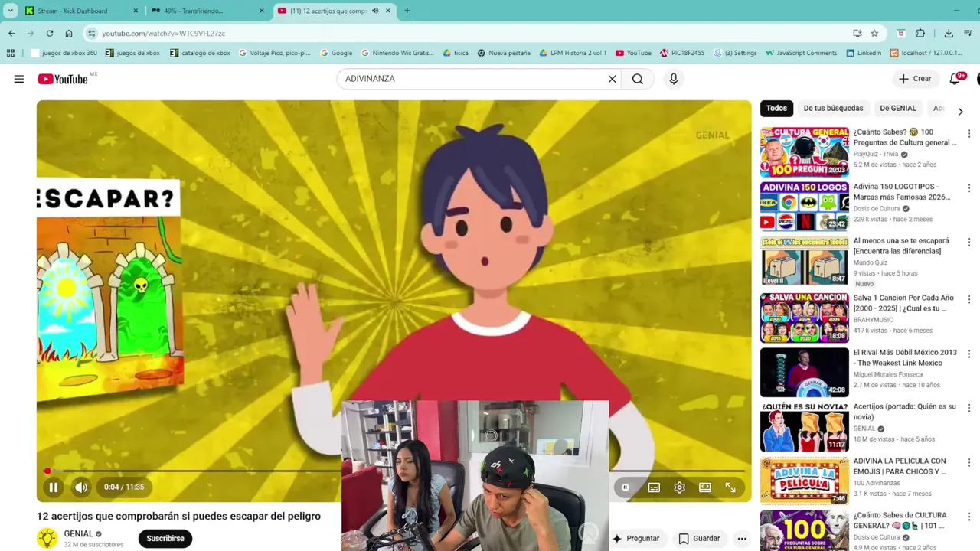Save video with Guardar button
The image size is (980, 551).
pyautogui.click(x=700, y=539)
